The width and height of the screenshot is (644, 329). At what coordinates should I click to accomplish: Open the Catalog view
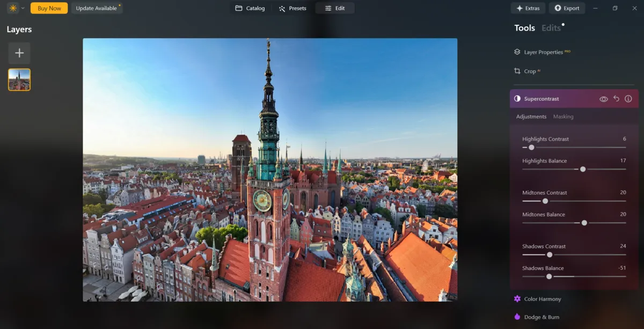click(250, 8)
